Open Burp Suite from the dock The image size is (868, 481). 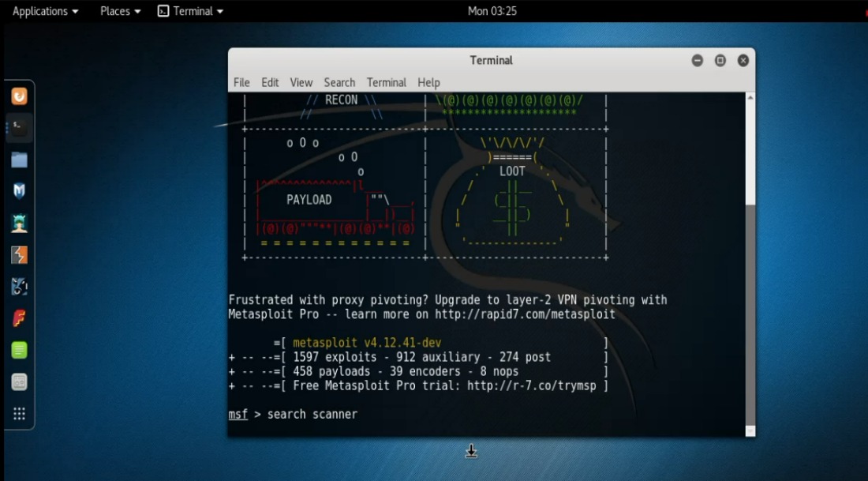(20, 255)
